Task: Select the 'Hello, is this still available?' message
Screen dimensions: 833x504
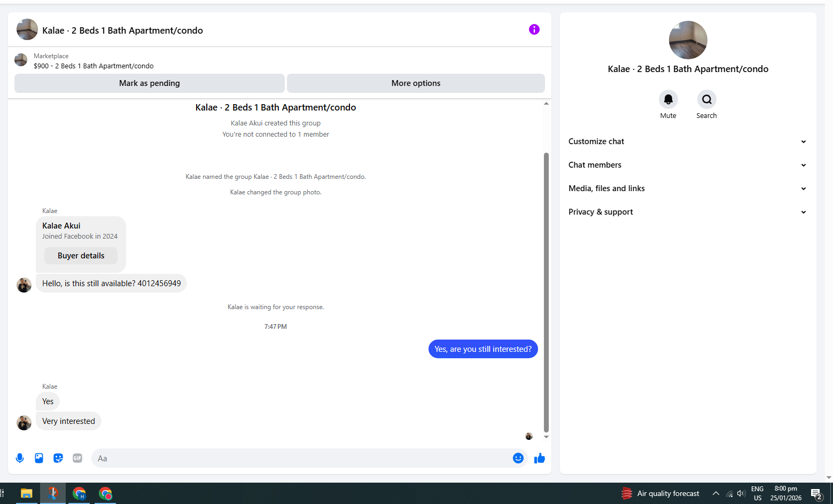Action: (111, 283)
